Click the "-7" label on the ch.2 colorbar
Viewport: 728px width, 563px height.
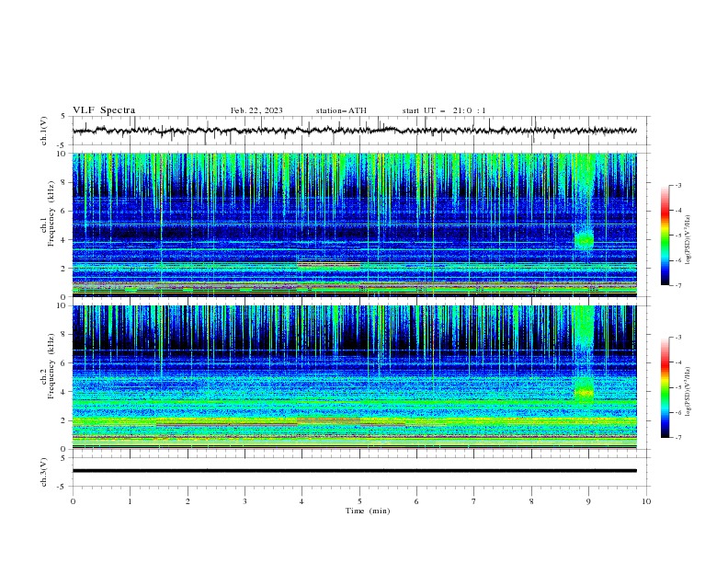pos(677,438)
